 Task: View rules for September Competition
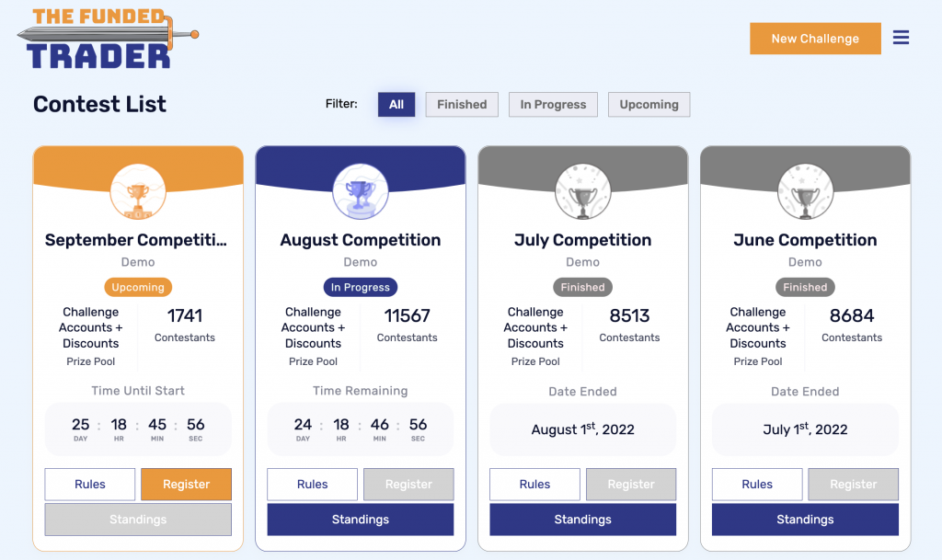pos(90,485)
